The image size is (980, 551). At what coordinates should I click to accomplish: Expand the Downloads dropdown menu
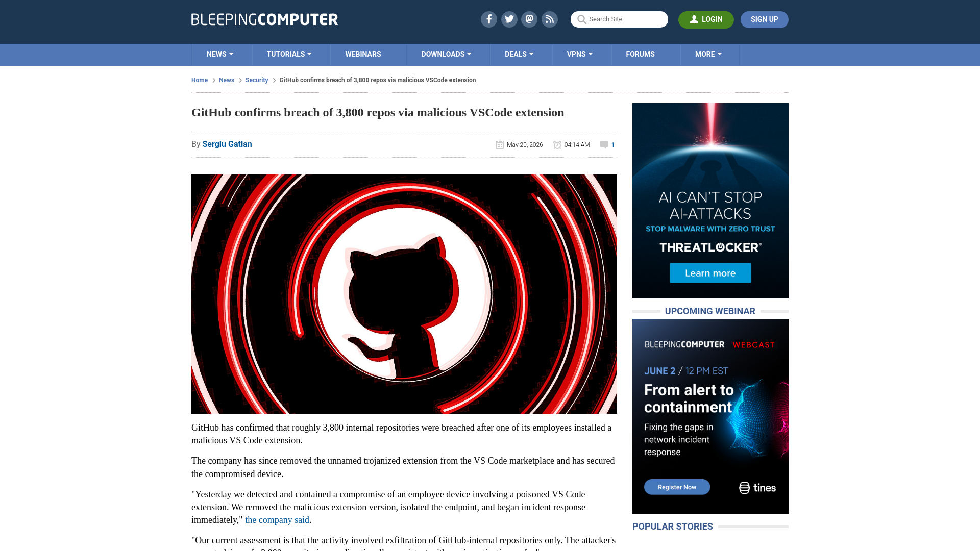coord(446,54)
